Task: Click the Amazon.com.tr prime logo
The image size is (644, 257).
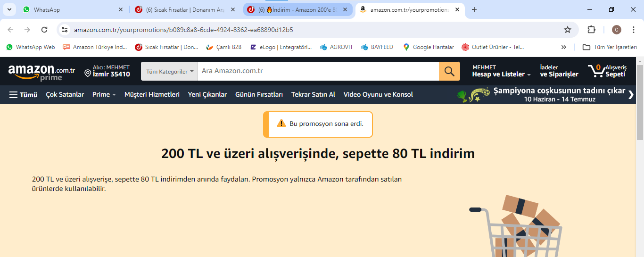Action: tap(41, 72)
